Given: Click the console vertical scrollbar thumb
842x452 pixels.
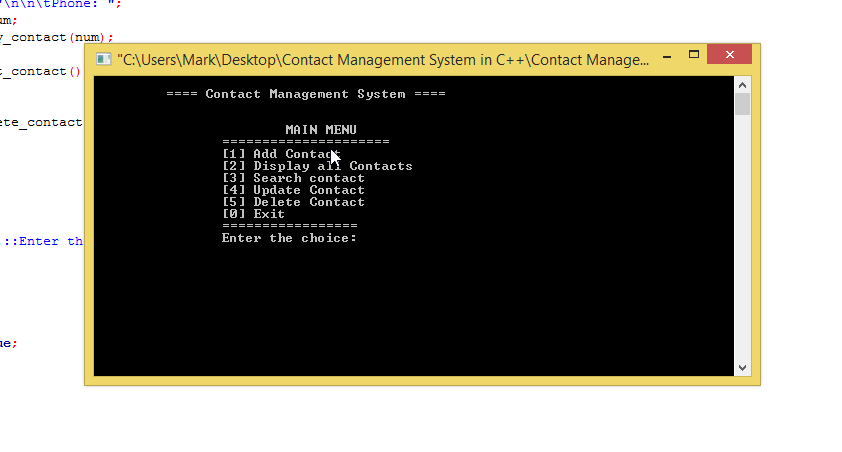Looking at the screenshot, I should pyautogui.click(x=741, y=105).
